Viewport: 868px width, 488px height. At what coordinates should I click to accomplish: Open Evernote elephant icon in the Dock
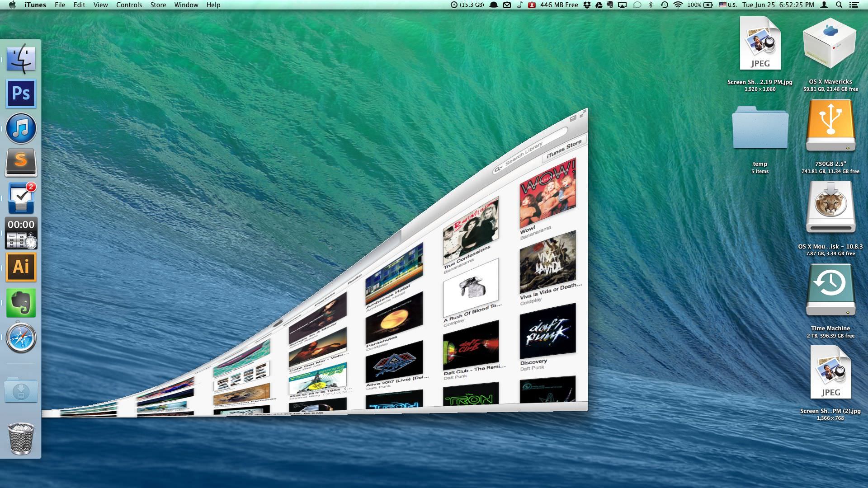coord(21,302)
